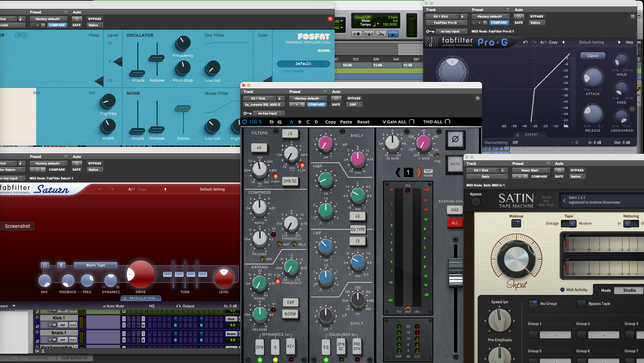Click Saturn band save preset icon
Screen dimensions: 644x363
[x=61, y=265]
